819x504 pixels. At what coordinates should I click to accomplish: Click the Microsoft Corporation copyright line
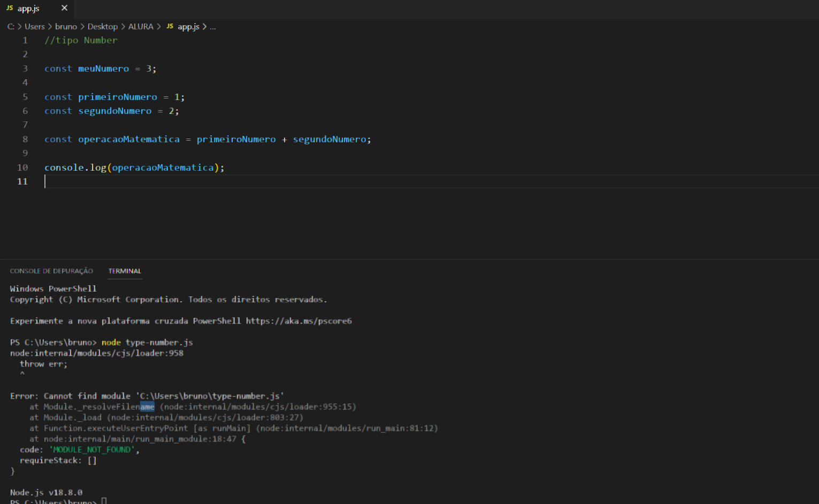(169, 300)
